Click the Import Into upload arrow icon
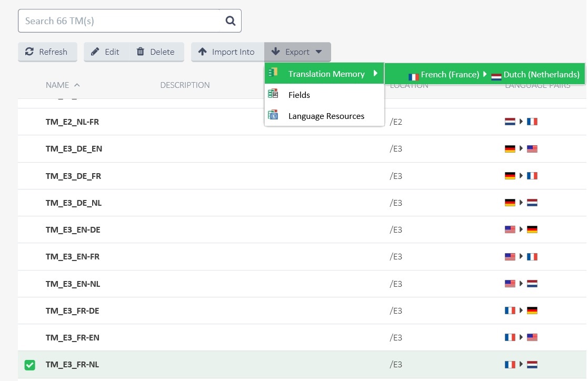This screenshot has width=588, height=381. pos(203,52)
